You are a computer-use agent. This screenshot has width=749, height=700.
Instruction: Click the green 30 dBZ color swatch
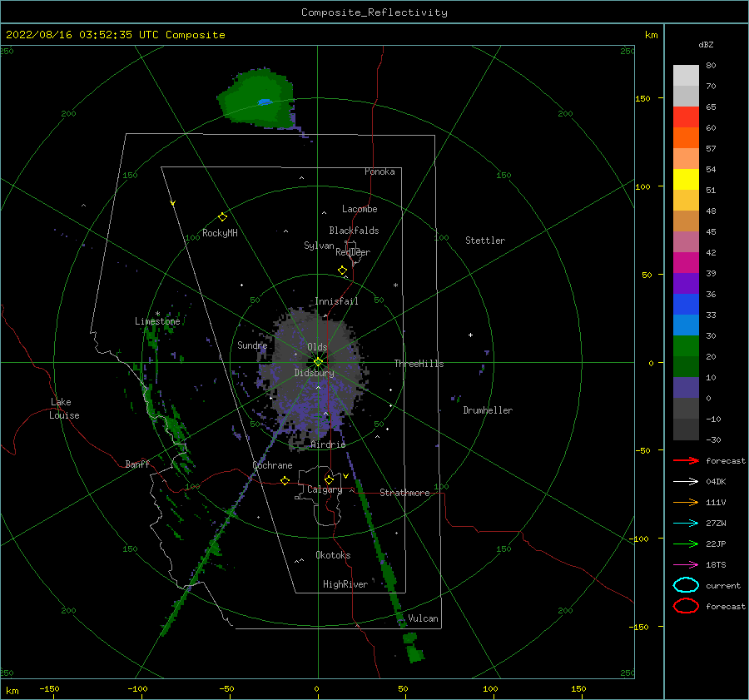click(686, 345)
